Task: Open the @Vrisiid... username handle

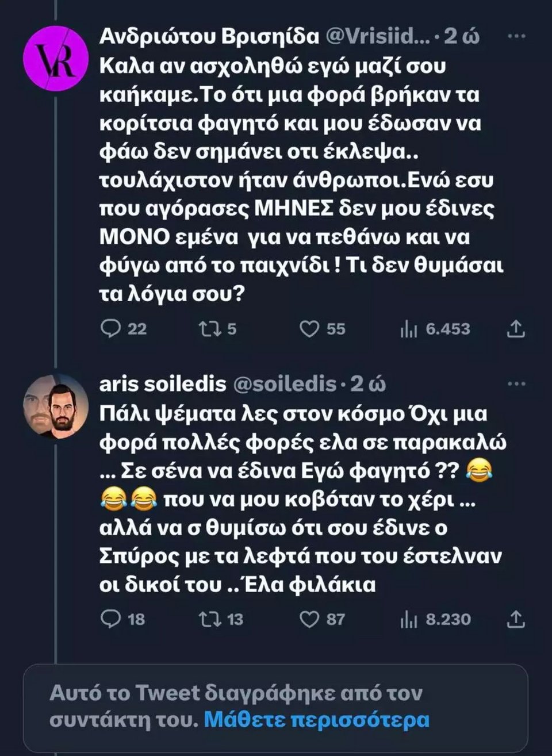Action: click(x=378, y=36)
